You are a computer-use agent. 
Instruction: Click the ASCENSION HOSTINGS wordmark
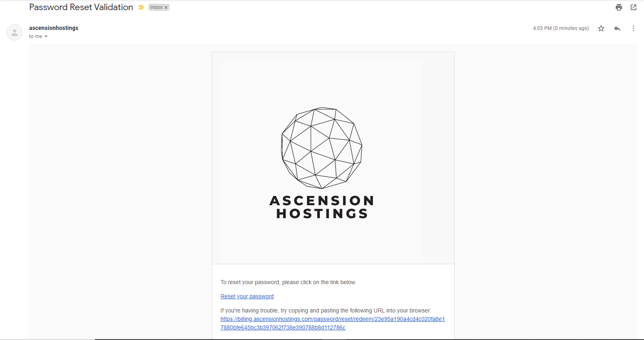click(x=322, y=207)
